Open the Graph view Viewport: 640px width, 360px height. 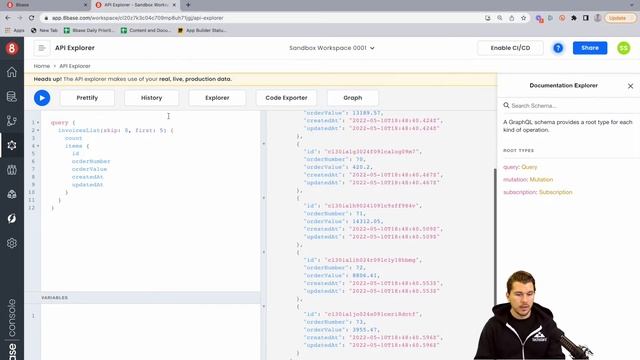coord(353,98)
